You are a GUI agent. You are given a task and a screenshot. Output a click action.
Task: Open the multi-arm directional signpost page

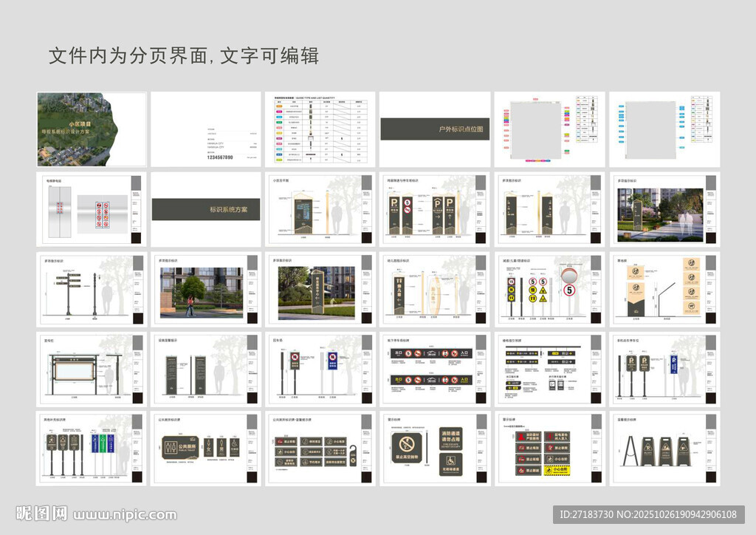[x=92, y=290]
